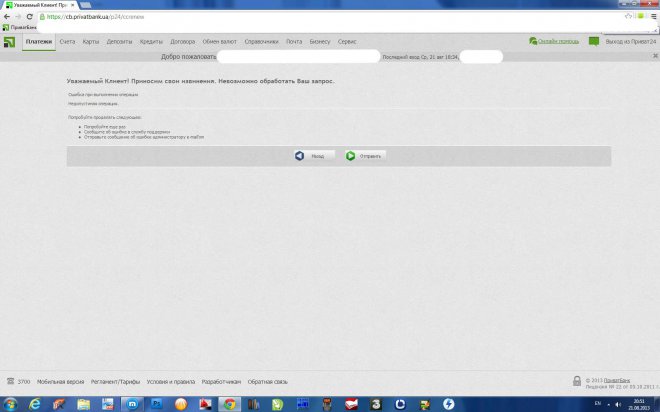Reload the page with the refresh icon
This screenshot has height=412, width=660.
point(29,17)
